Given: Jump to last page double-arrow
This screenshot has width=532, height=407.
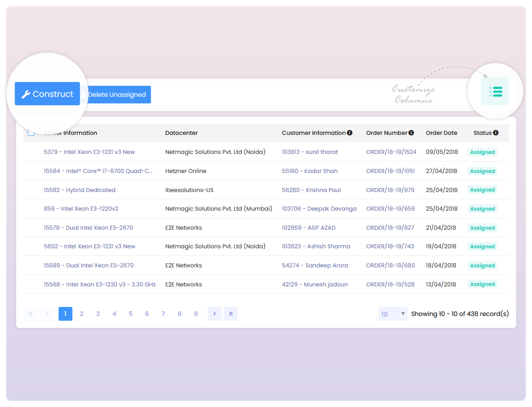Looking at the screenshot, I should tap(231, 314).
